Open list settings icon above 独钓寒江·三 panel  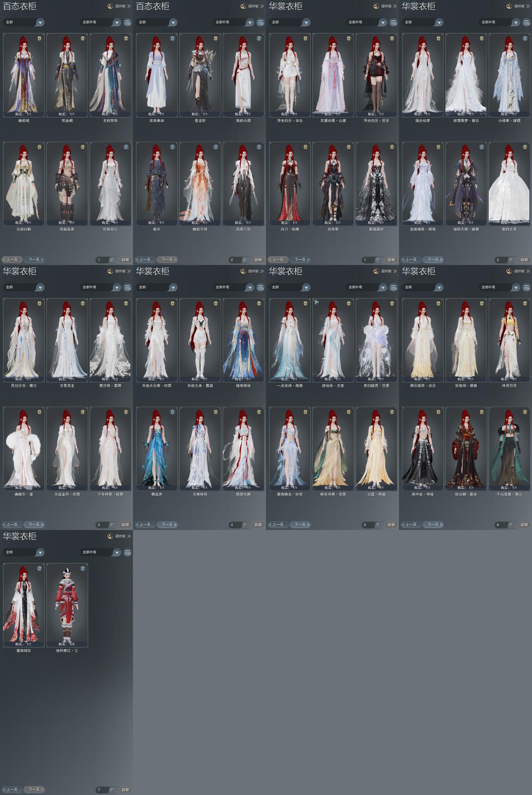coord(128,552)
